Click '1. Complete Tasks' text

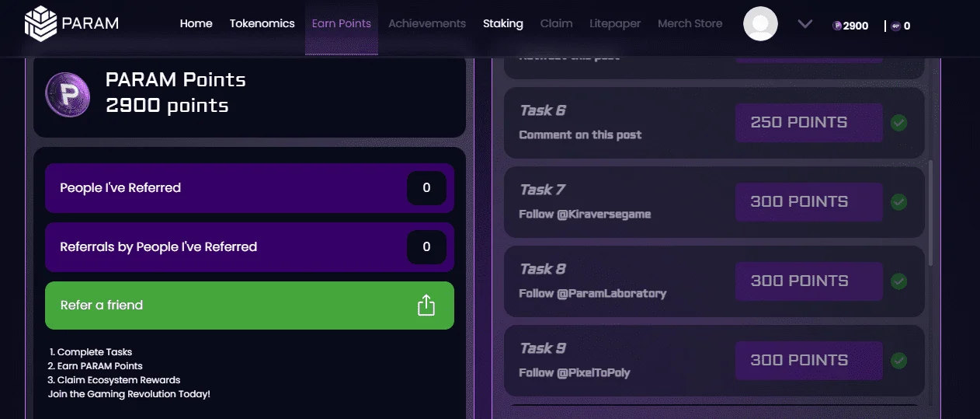tap(90, 352)
